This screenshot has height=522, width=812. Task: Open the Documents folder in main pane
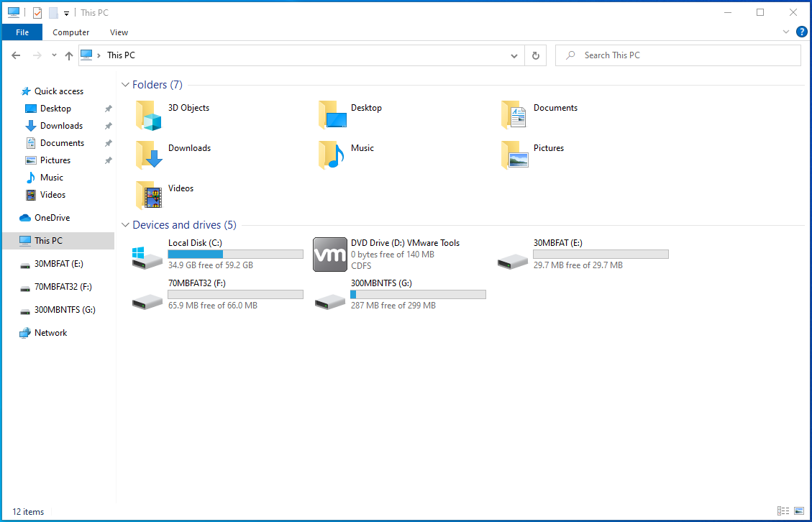(x=514, y=115)
